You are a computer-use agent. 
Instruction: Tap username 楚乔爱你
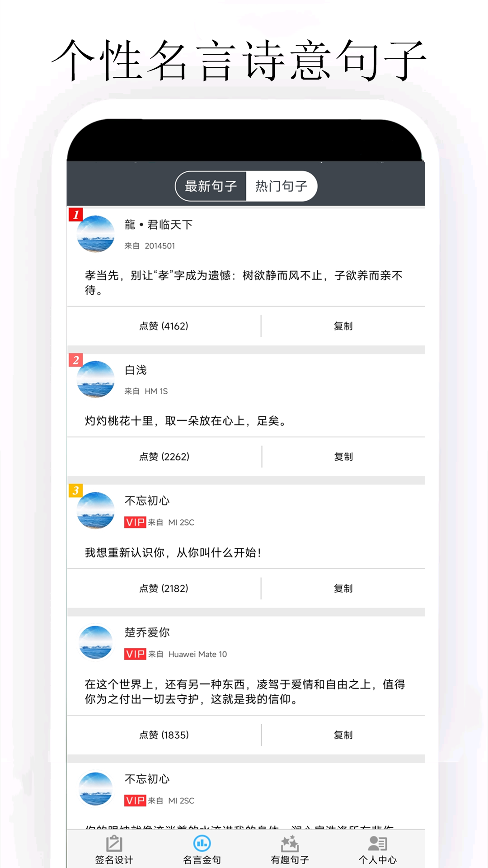[x=147, y=632]
